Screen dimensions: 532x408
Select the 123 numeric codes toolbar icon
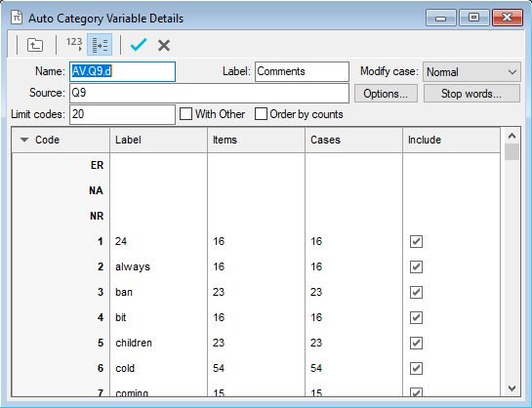[74, 45]
